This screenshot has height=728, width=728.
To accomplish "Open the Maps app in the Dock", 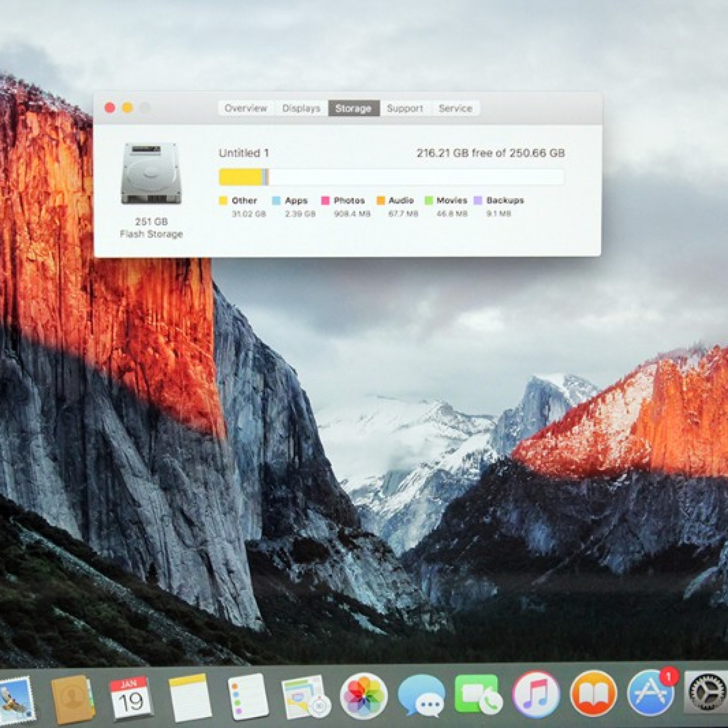I will click(x=306, y=698).
